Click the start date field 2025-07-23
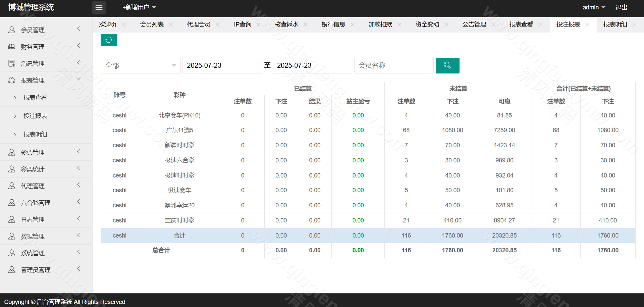Screen dimensions: 644x307 [x=222, y=65]
